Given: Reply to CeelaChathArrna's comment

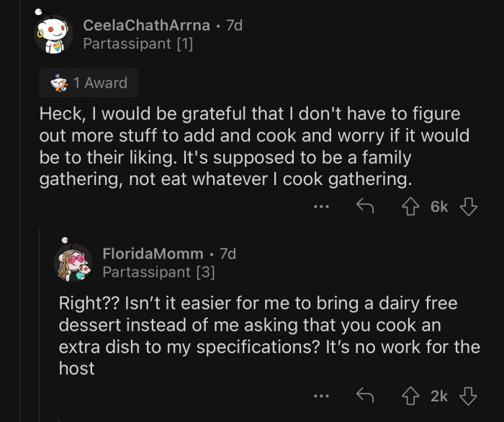Looking at the screenshot, I should click(x=364, y=207).
